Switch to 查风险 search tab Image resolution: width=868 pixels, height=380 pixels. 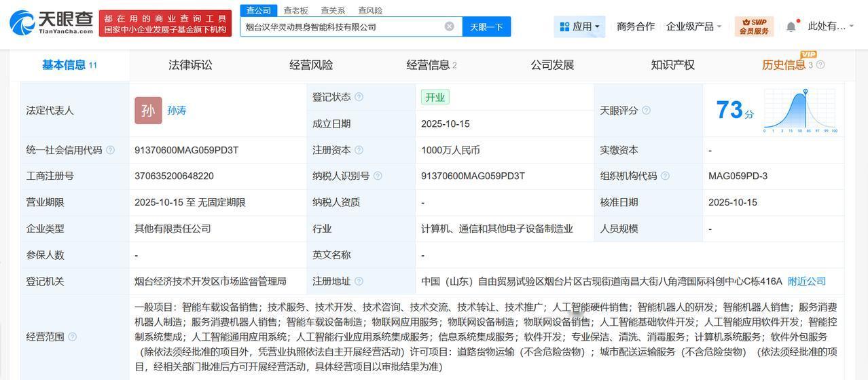pyautogui.click(x=370, y=10)
